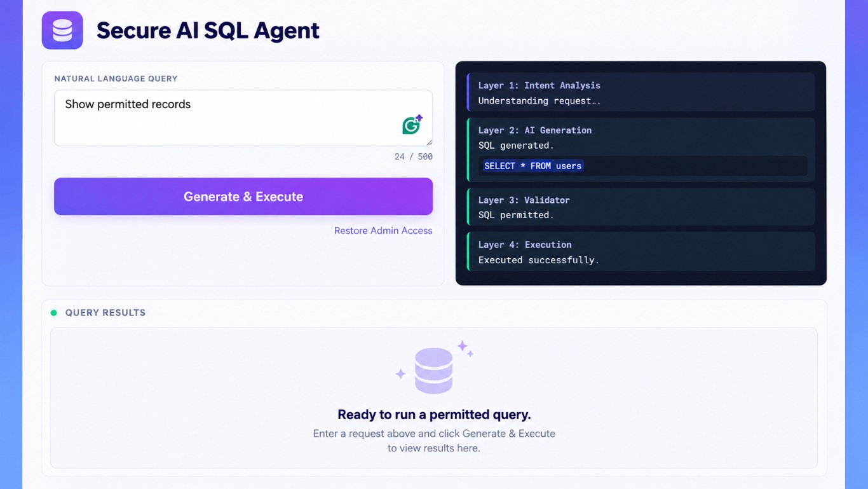Viewport: 868px width, 489px height.
Task: Click Ready to run a permitted query heading
Action: (x=434, y=415)
